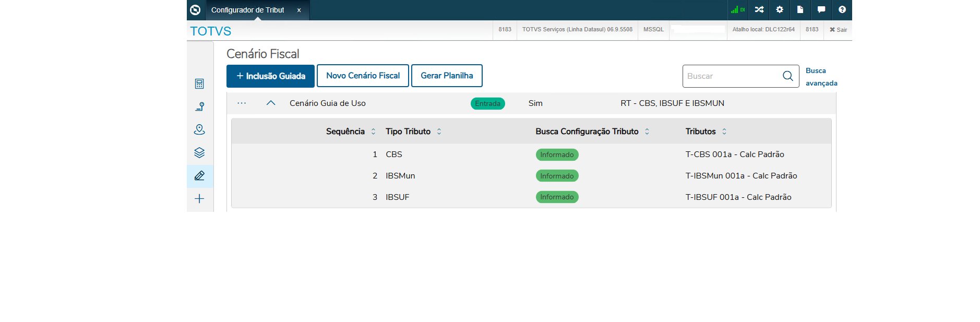Viewport: 980px width, 322px height.
Task: Select the IBSMun tipo tributo cell
Action: click(x=400, y=176)
